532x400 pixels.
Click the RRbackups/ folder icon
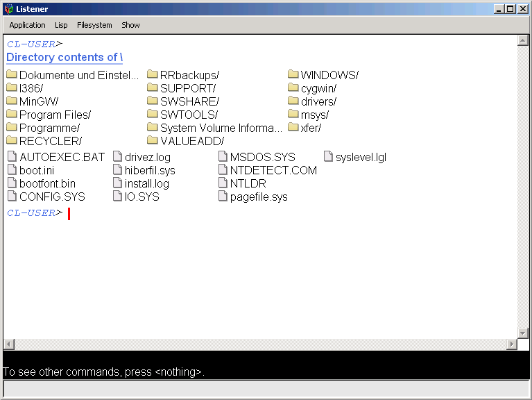click(153, 74)
